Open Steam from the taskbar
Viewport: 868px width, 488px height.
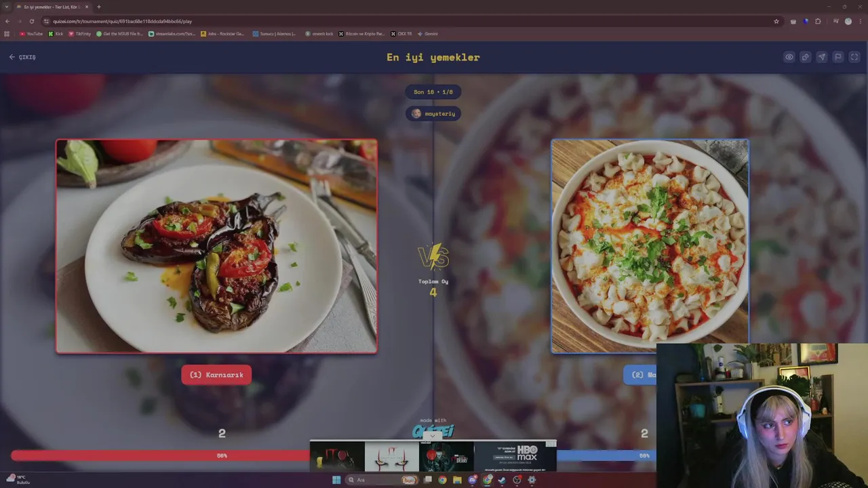502,480
